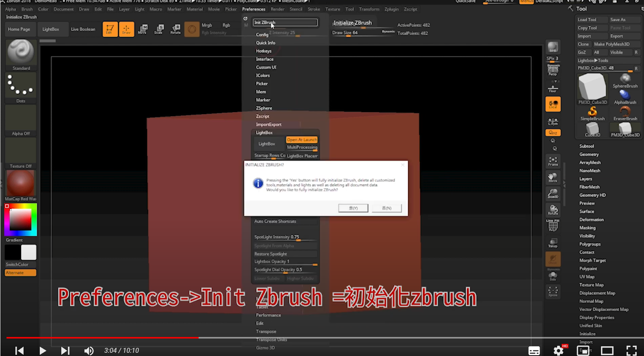Open the Texture Off selector

click(21, 153)
